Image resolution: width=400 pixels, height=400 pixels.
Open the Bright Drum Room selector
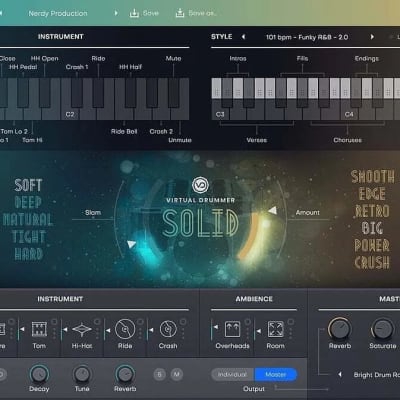pyautogui.click(x=377, y=375)
